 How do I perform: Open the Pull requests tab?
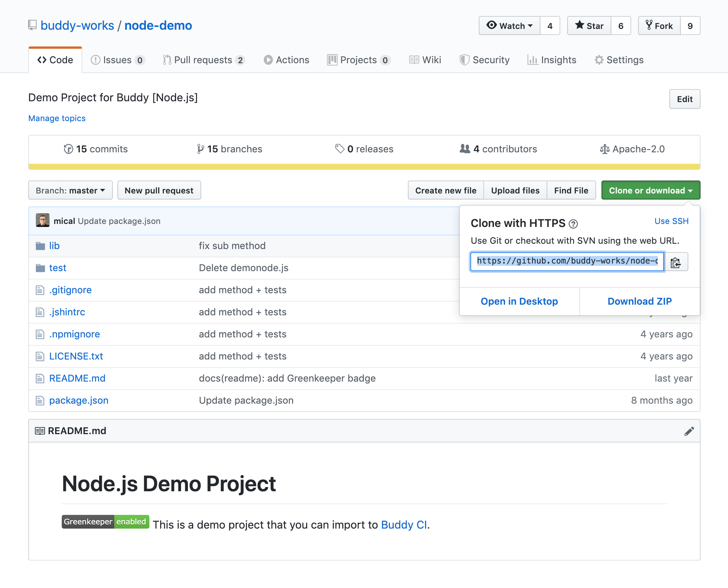[204, 60]
